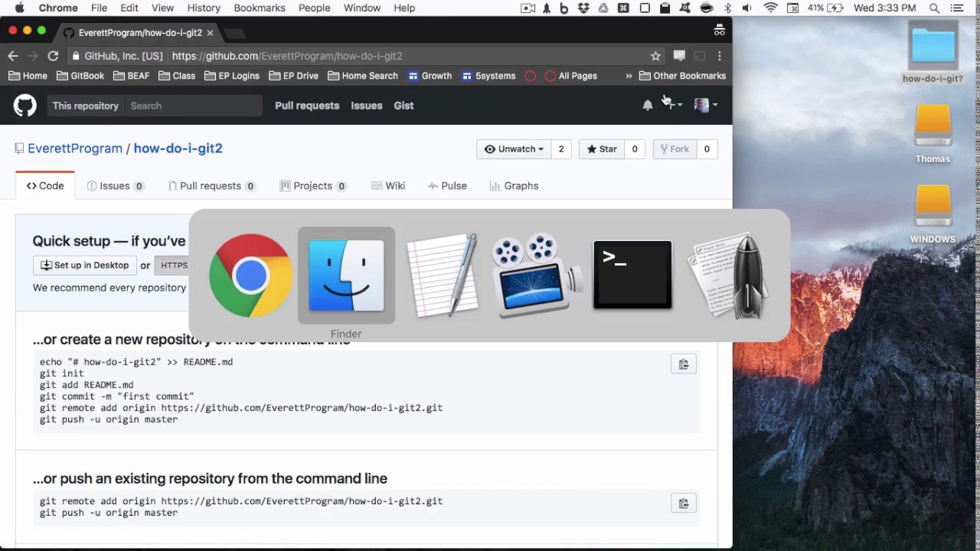
Task: Open the All Pages bookmark
Action: pos(570,76)
